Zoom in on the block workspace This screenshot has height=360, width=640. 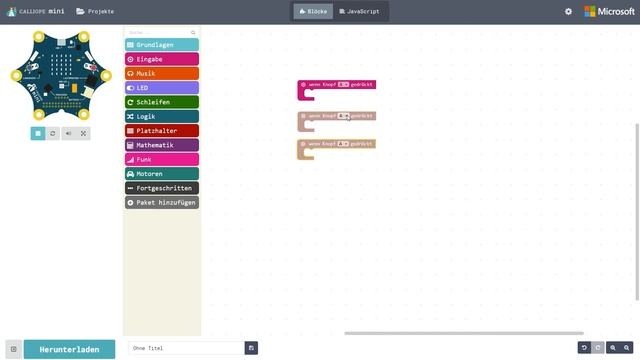(613, 348)
